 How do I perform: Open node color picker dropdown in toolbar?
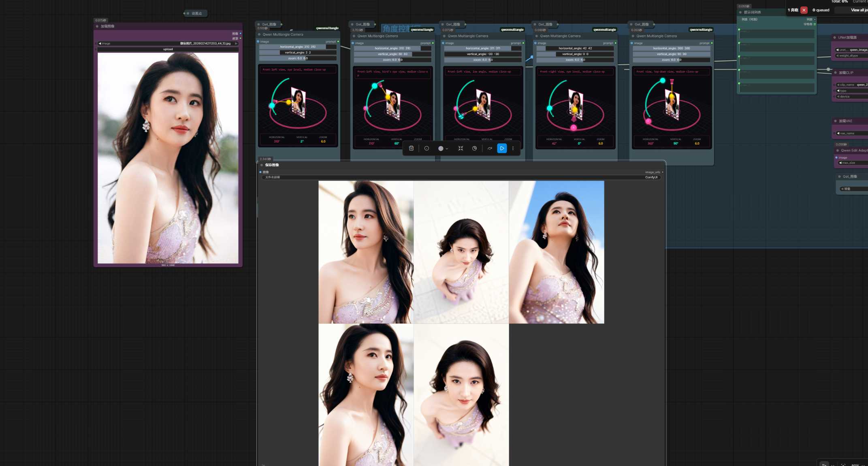pyautogui.click(x=443, y=149)
